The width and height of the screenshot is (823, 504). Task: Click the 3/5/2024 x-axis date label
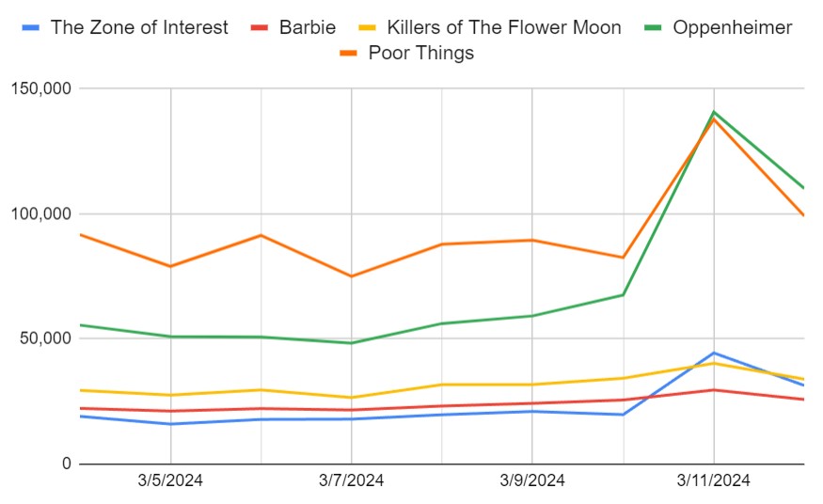point(170,480)
